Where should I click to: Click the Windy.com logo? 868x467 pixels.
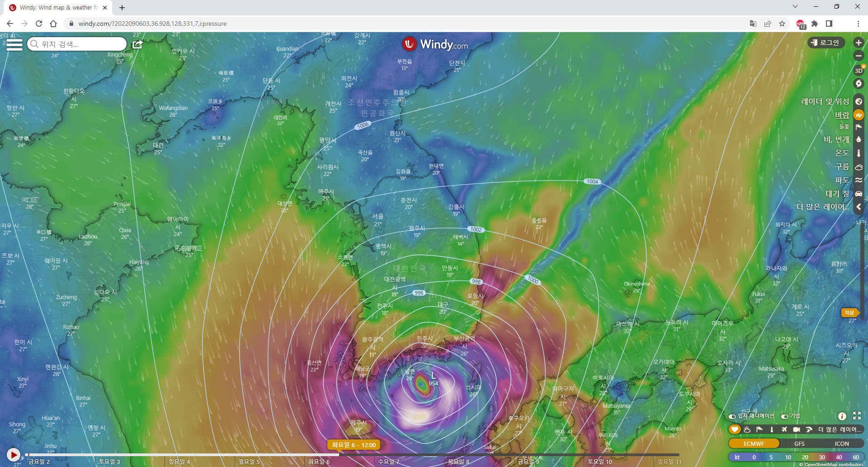click(x=435, y=44)
